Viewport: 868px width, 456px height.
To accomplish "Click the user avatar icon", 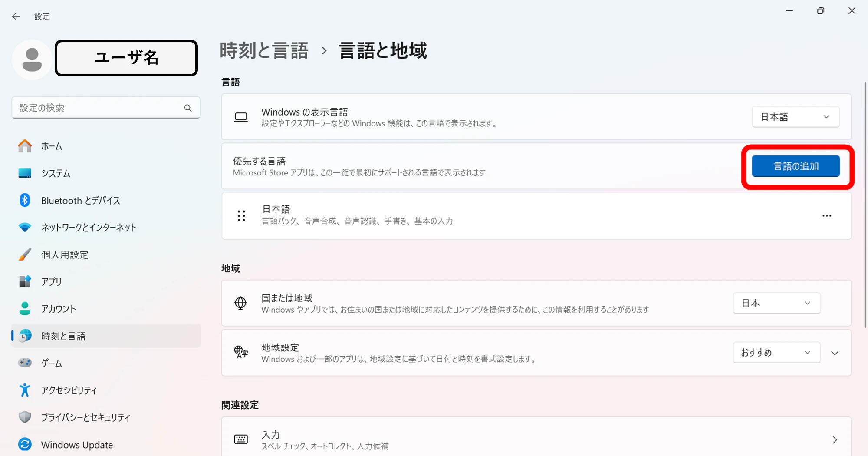I will click(32, 59).
